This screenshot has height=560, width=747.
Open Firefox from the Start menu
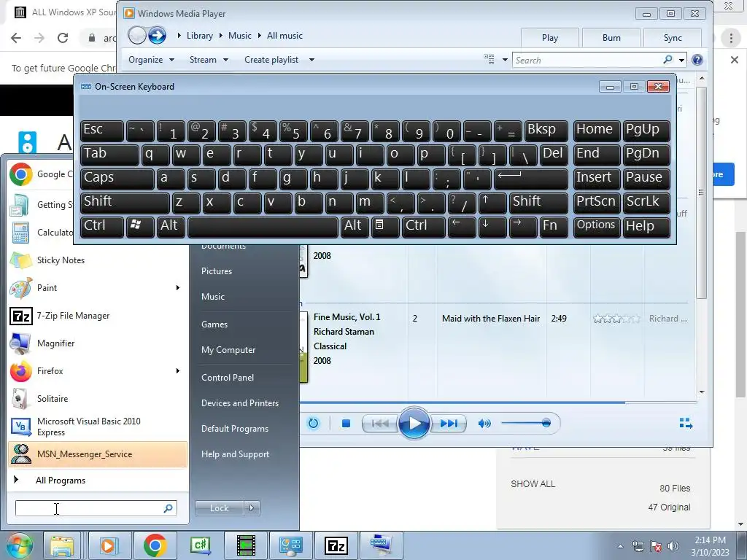pos(98,370)
